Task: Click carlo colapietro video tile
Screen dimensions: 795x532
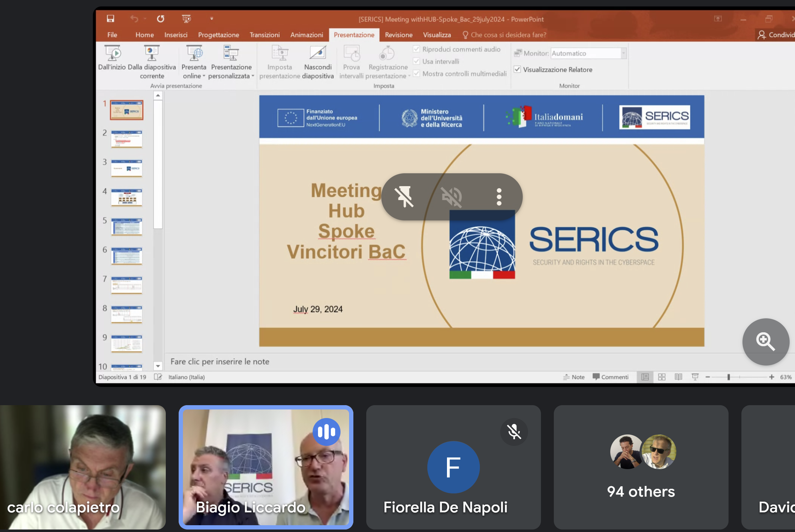Action: pos(83,467)
